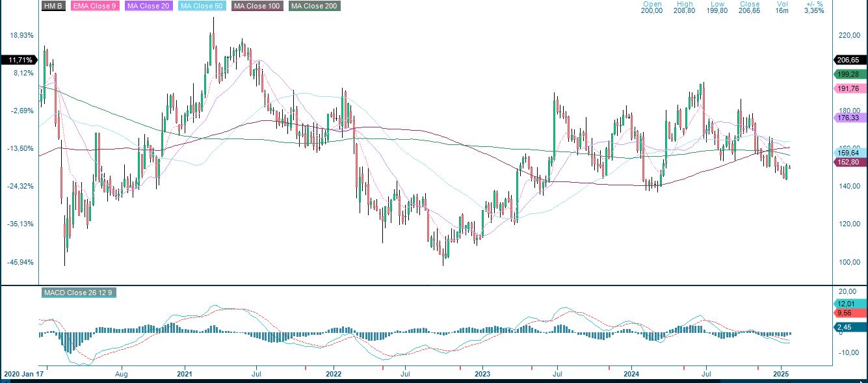This screenshot has width=868, height=383.
Task: Click the red 9,56 signal value tag
Action: tap(849, 313)
